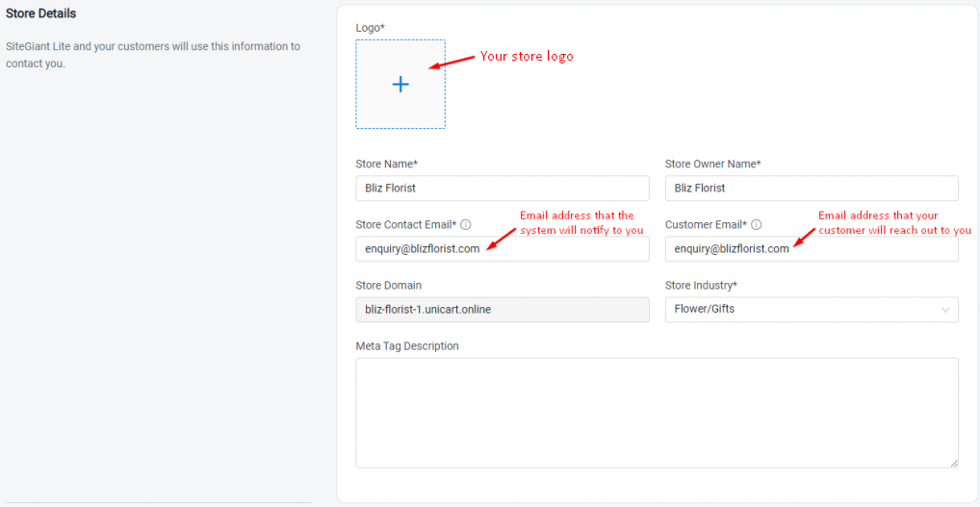
Task: Expand the Store Industry dropdown arrow
Action: pos(945,309)
